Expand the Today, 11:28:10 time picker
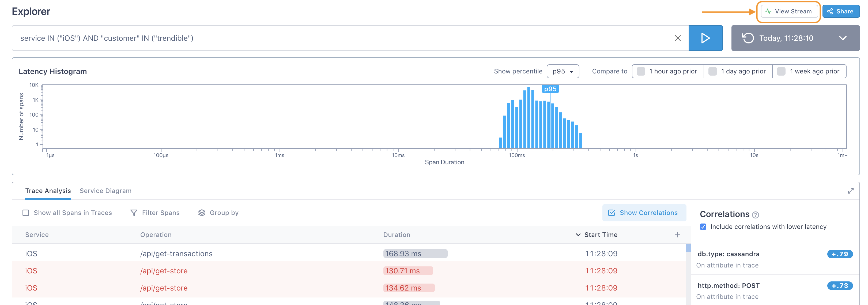Viewport: 868px width, 305px height. [842, 38]
